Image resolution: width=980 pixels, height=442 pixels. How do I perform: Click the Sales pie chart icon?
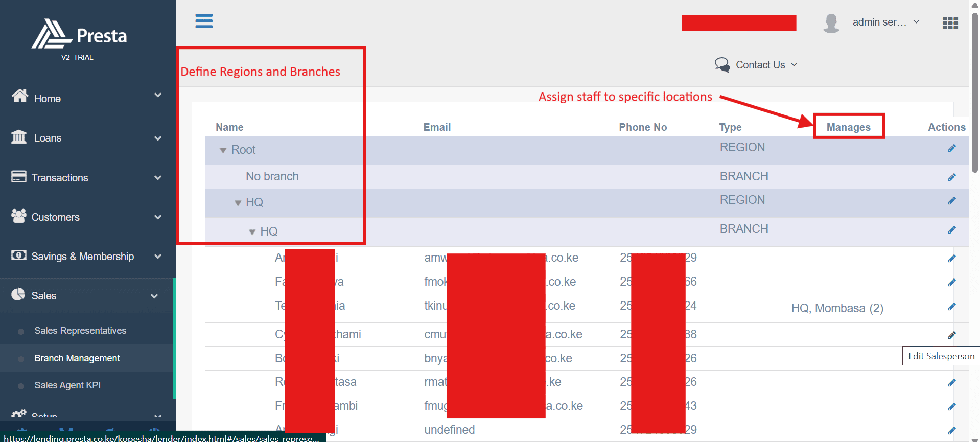[18, 294]
